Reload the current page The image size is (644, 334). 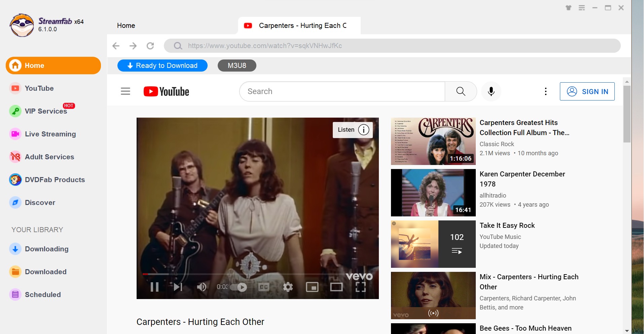click(150, 46)
